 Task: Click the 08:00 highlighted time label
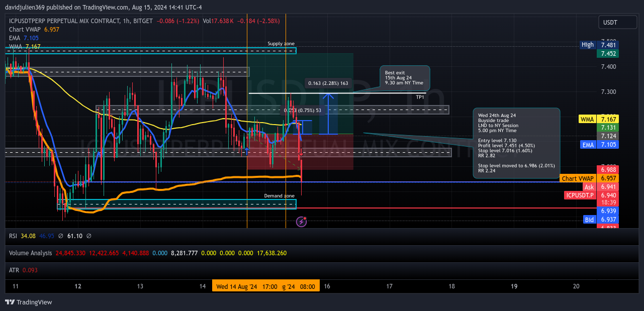(x=308, y=286)
